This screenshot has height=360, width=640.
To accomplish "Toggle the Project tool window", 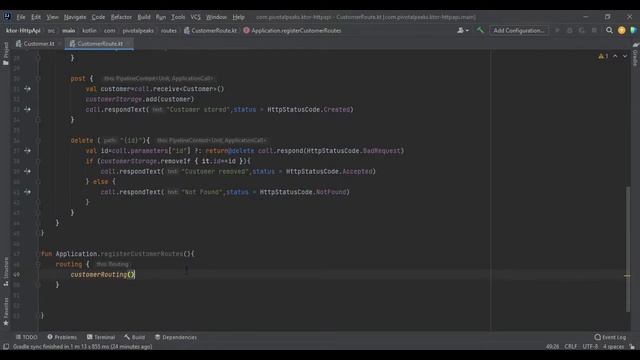I will point(6,54).
